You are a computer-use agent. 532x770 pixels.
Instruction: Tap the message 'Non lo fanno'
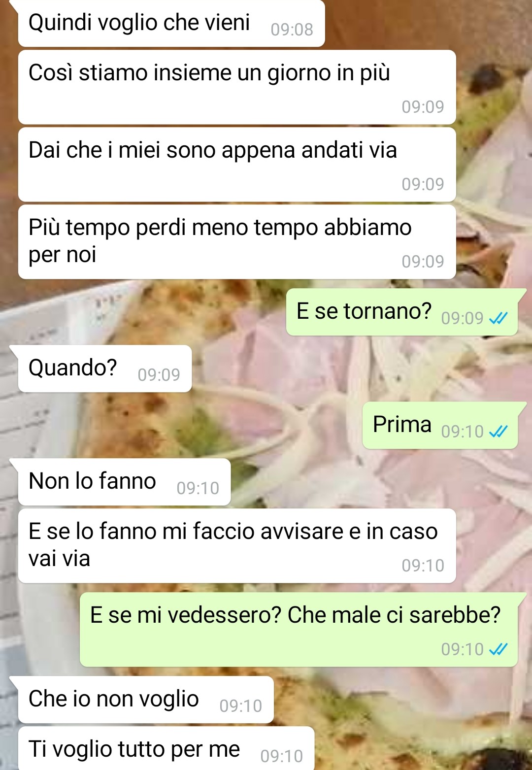(x=124, y=482)
